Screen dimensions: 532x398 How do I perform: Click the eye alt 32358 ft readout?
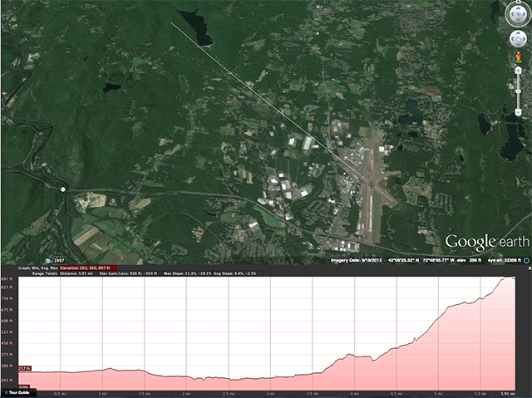pos(506,260)
